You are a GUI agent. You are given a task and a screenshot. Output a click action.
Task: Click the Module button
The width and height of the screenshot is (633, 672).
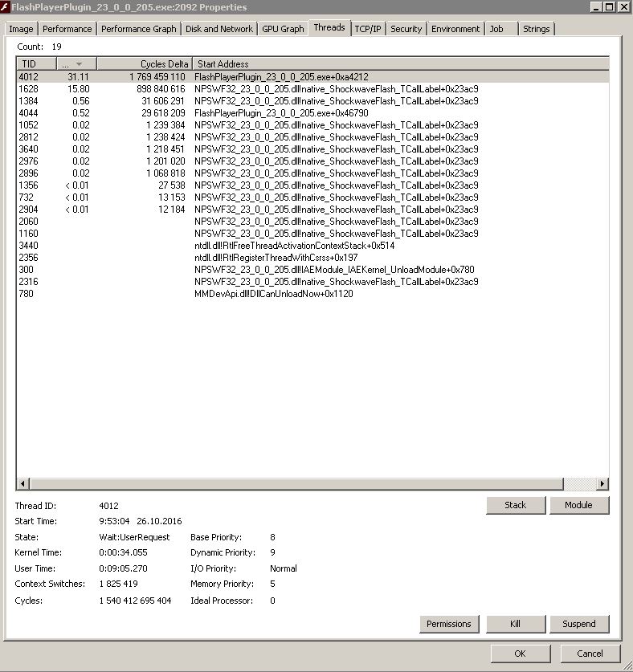pos(579,505)
